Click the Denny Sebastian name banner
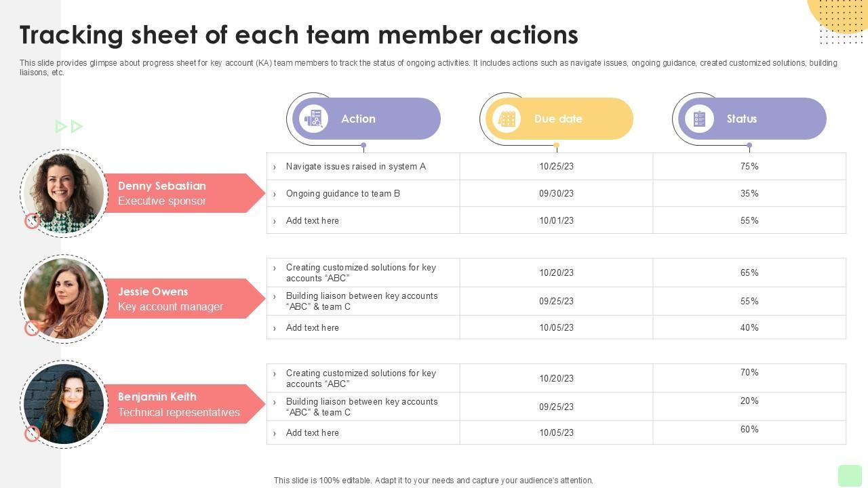The height and width of the screenshot is (488, 868). pos(180,193)
